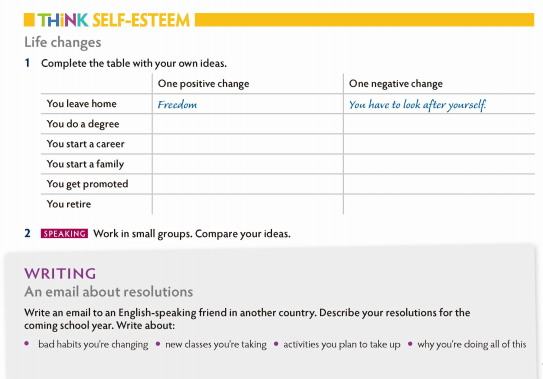
Task: Click the yellow header bar
Action: pyautogui.click(x=364, y=20)
